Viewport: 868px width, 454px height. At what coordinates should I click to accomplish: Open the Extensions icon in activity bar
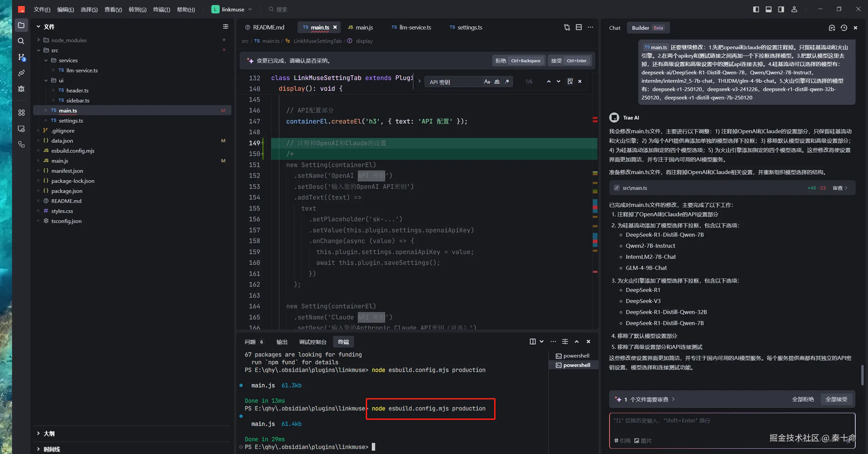point(21,112)
